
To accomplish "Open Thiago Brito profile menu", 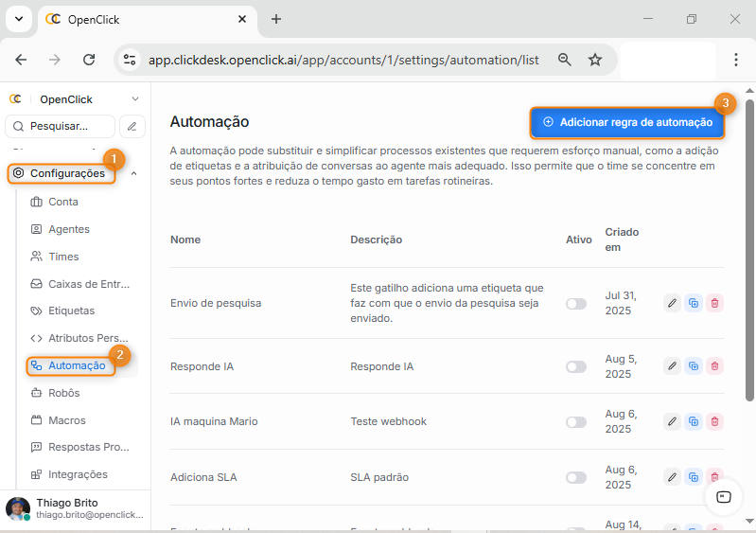I will coord(76,508).
